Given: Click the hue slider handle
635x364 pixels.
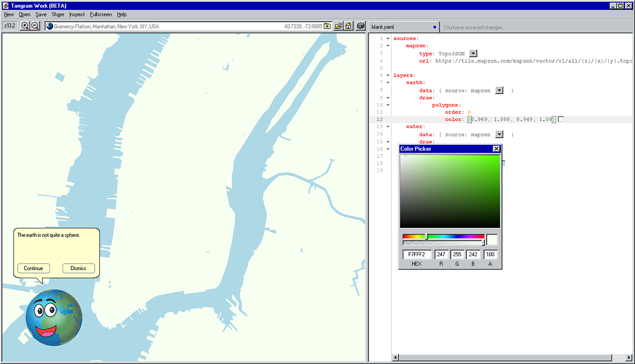Looking at the screenshot, I should coord(427,236).
